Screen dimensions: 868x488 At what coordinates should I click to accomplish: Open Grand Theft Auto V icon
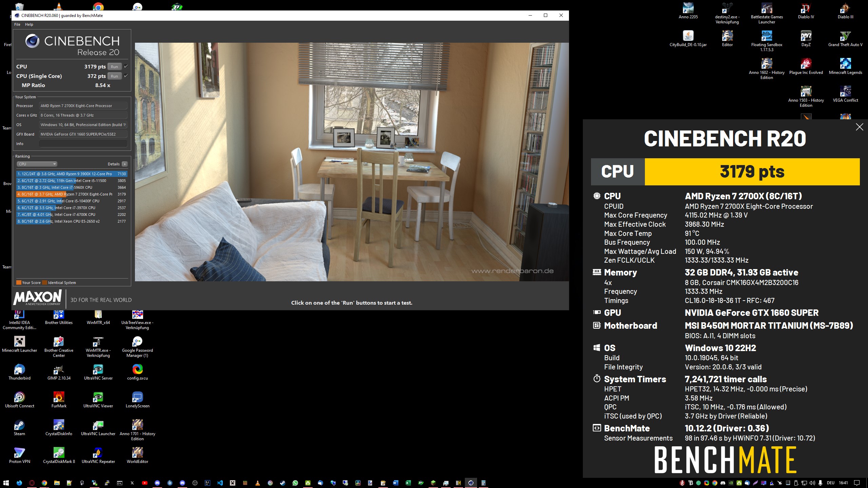click(845, 39)
